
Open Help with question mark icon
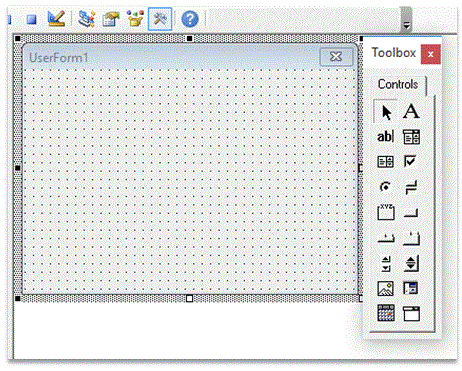(190, 19)
